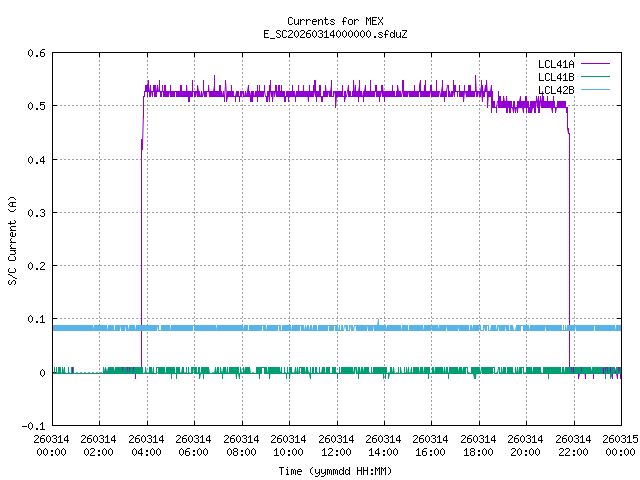Click the "S/C Current (A)" y-axis label
Viewport: 640px width, 480px height.
pyautogui.click(x=12, y=239)
